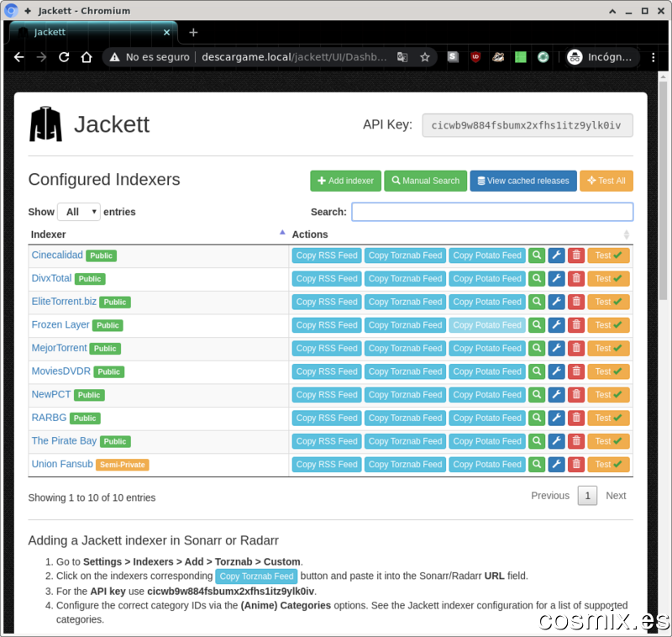Open wrench settings for The Pirate Bay
Viewport: 672px width, 637px height.
(x=556, y=441)
